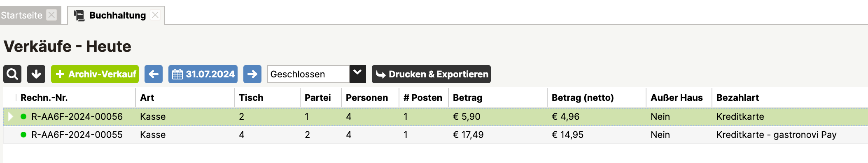Close the Startseite tab

click(x=51, y=15)
